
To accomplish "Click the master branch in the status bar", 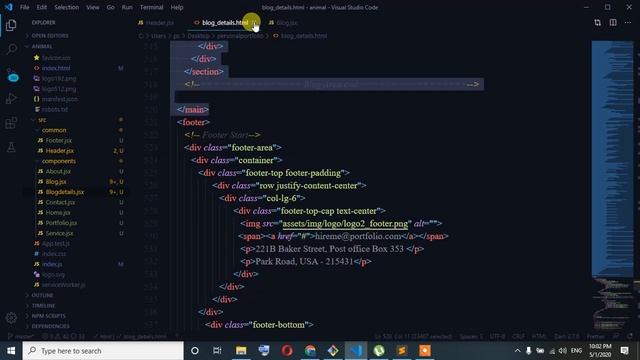I will [21, 336].
